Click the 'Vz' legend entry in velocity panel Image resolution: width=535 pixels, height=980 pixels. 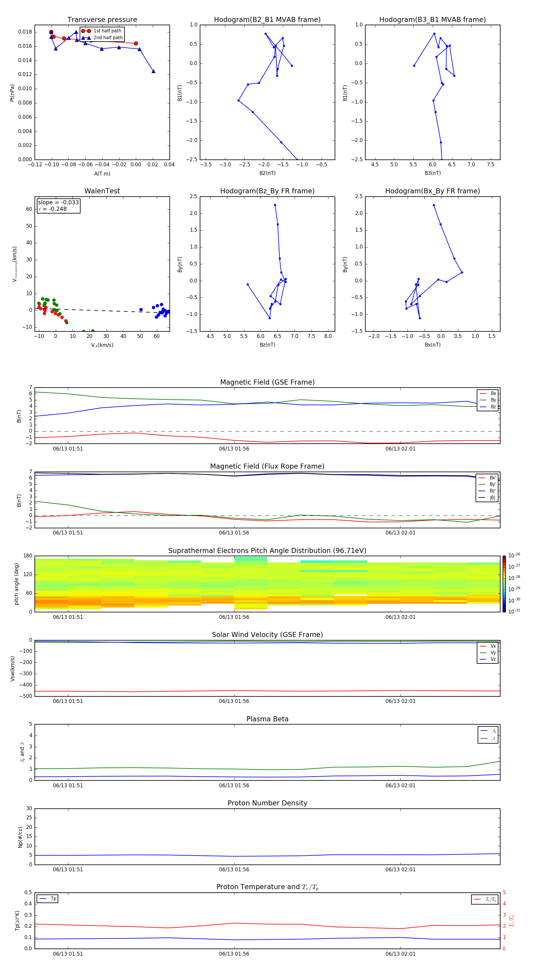click(x=488, y=659)
